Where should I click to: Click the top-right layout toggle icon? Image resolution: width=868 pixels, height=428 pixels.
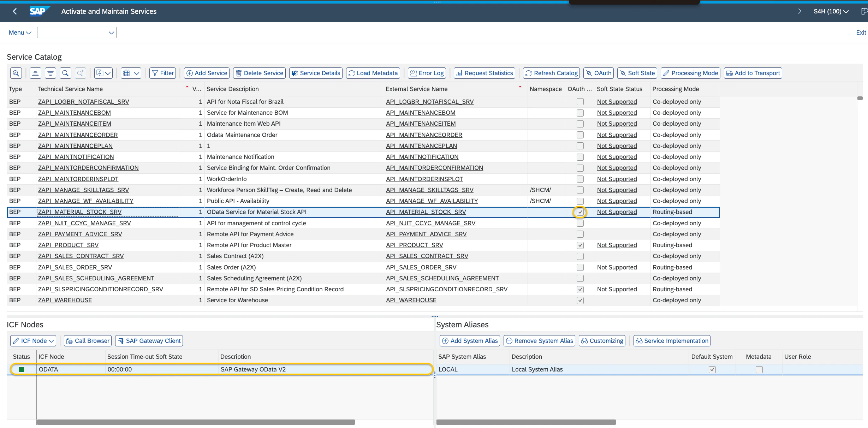pyautogui.click(x=864, y=11)
